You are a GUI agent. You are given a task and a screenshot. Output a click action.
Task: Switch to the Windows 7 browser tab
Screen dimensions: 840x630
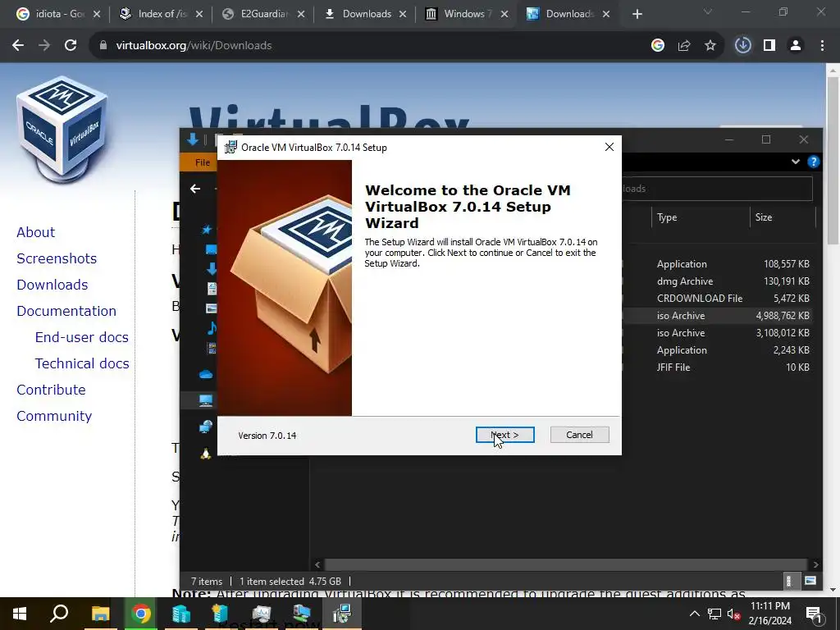click(467, 14)
